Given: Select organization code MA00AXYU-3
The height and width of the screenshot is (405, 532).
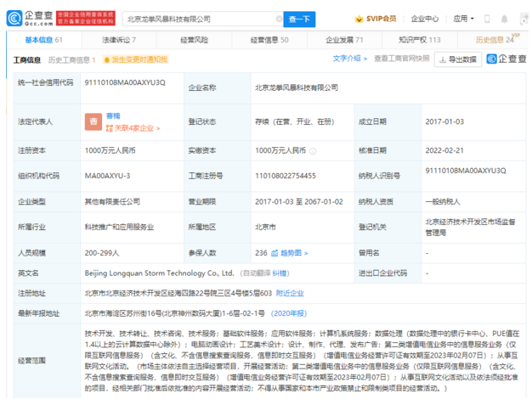Looking at the screenshot, I should [x=107, y=176].
